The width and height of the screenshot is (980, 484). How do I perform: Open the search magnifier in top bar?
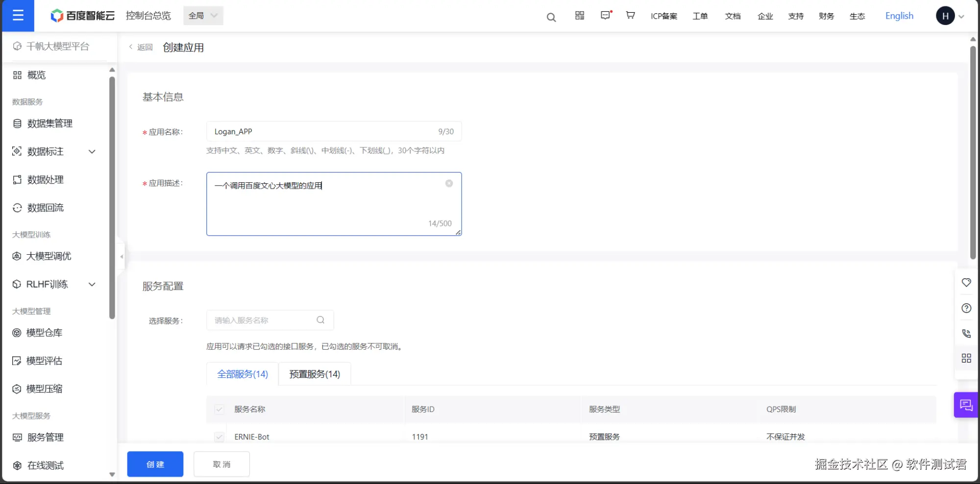(x=551, y=17)
